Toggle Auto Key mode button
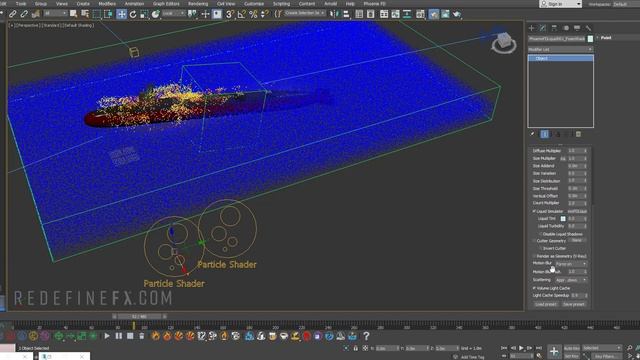 571,348
